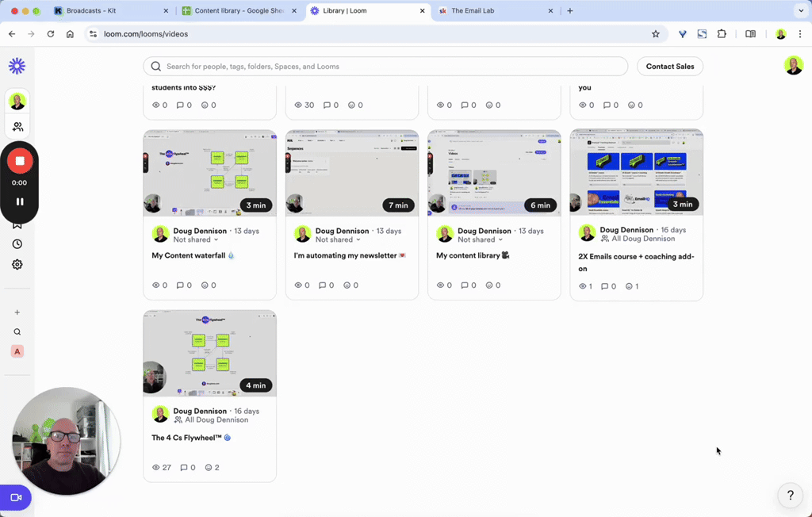
Task: Click The 4 Cs Flywheel title
Action: coord(191,438)
